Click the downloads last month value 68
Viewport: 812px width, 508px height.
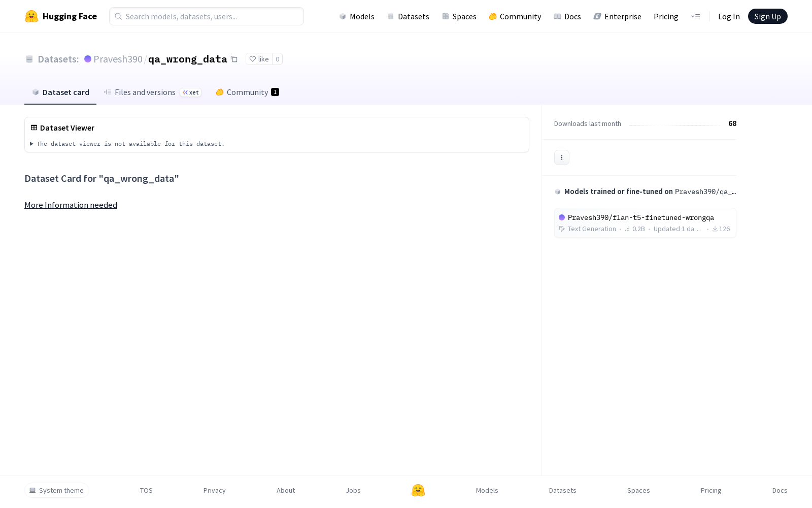click(x=732, y=123)
